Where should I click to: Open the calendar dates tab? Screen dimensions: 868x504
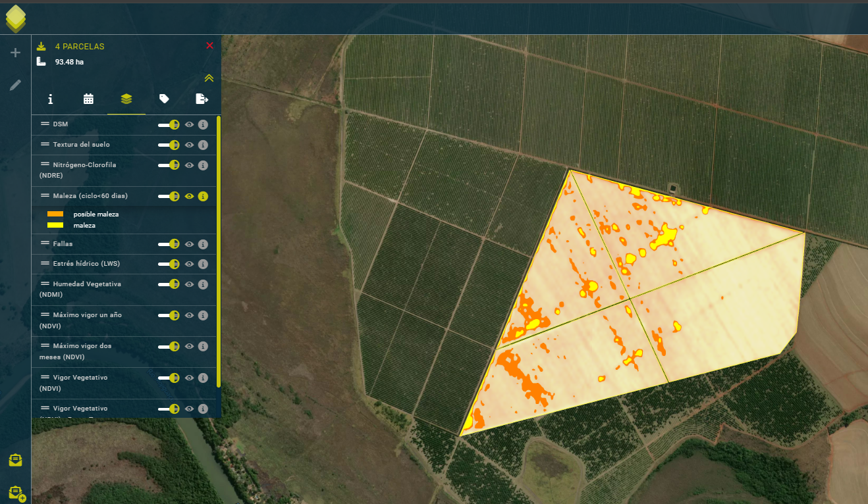tap(88, 99)
